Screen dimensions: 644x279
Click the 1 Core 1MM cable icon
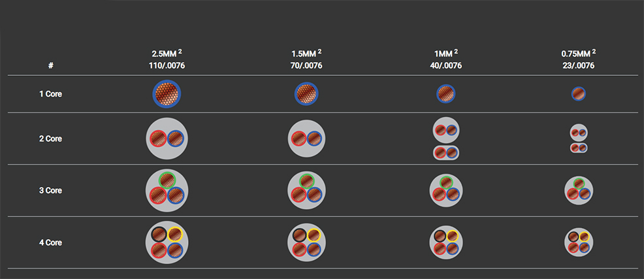(x=446, y=94)
